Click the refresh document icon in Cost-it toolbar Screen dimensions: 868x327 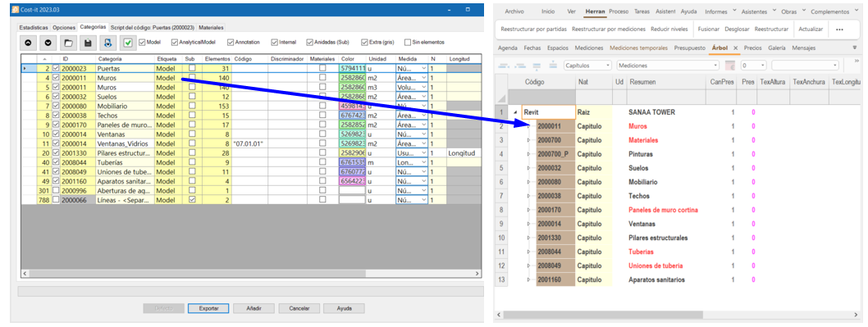click(x=108, y=42)
